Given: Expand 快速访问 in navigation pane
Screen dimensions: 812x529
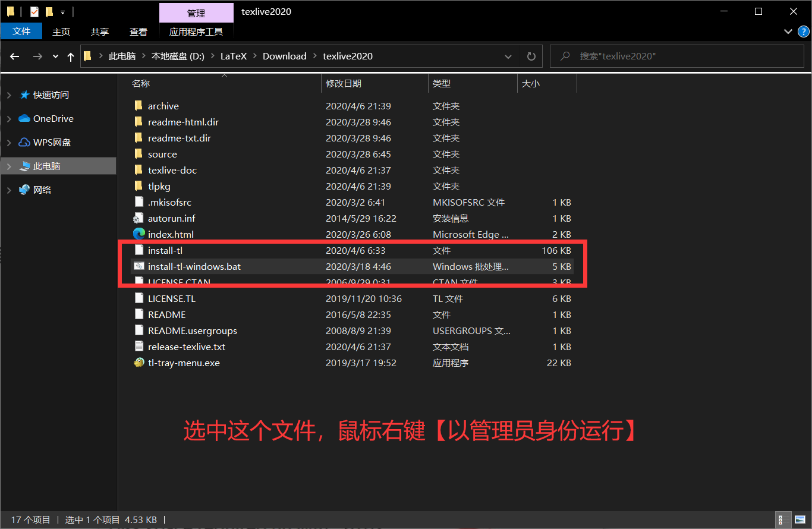Looking at the screenshot, I should (x=9, y=95).
